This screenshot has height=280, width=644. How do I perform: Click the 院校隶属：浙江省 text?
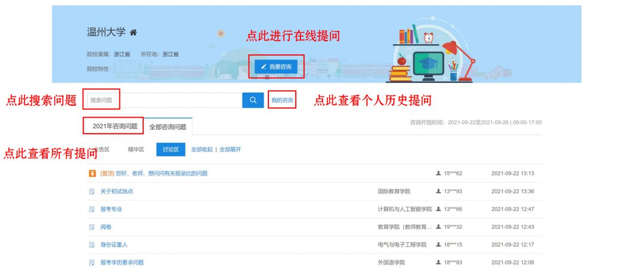coord(109,54)
